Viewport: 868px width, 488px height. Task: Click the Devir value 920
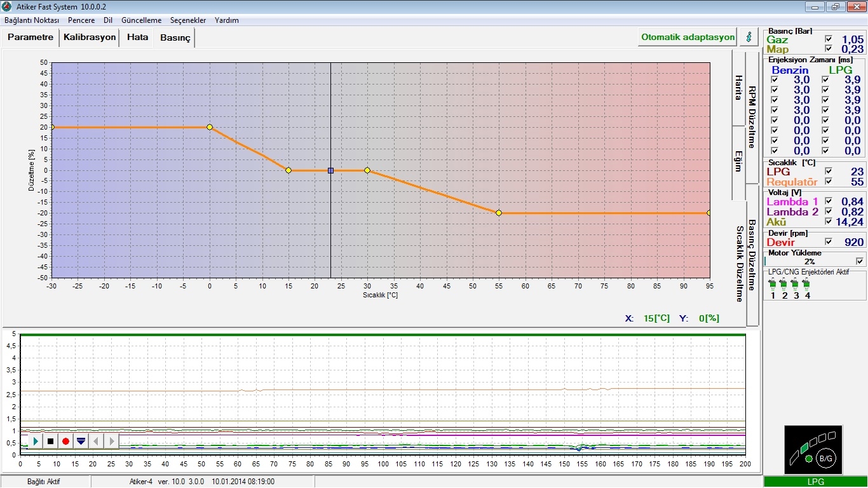click(x=854, y=242)
